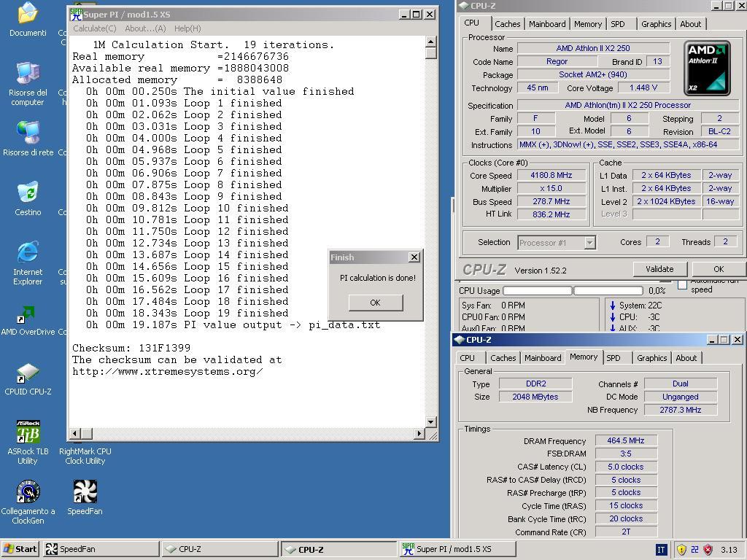Click Super PI vertical scrollbar down arrow
Viewport: 747px width, 560px height.
click(430, 422)
